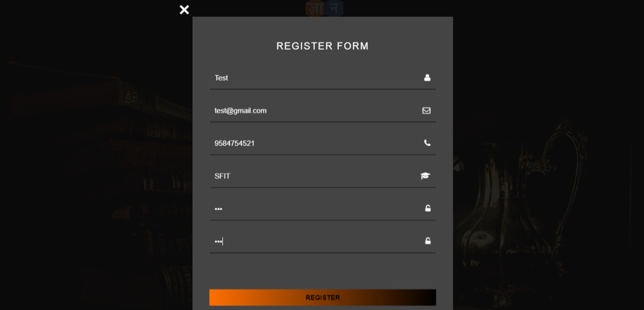Click the user profile icon
The height and width of the screenshot is (310, 644).
pyautogui.click(x=427, y=78)
